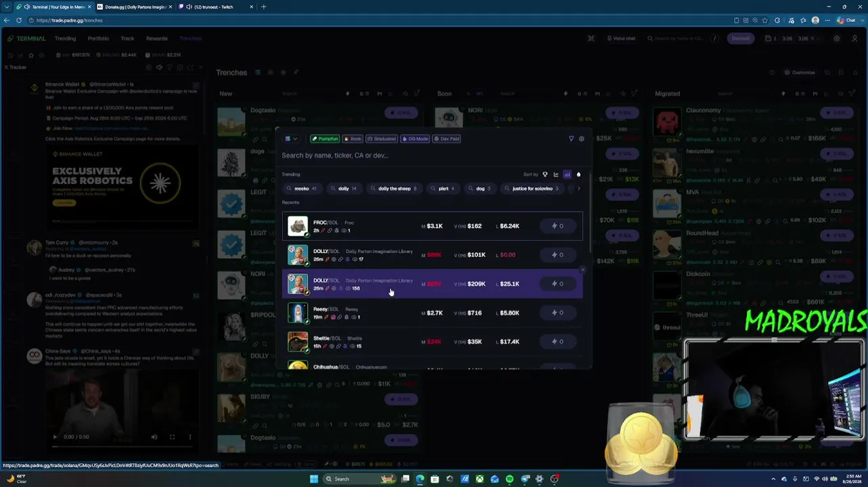Image resolution: width=868 pixels, height=487 pixels.
Task: Quick buy button on highlighted DOLLY row
Action: (x=557, y=284)
